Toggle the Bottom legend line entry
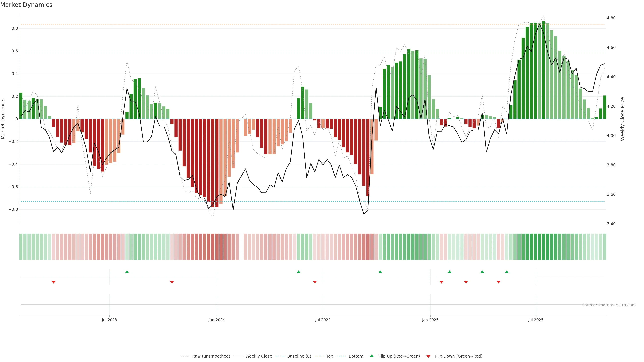The height and width of the screenshot is (362, 644). (x=356, y=356)
